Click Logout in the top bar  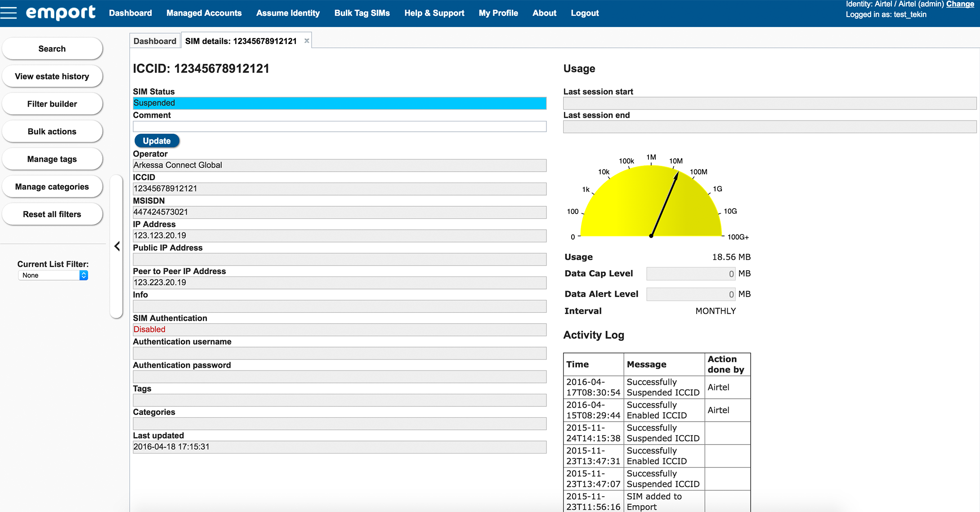coord(585,13)
